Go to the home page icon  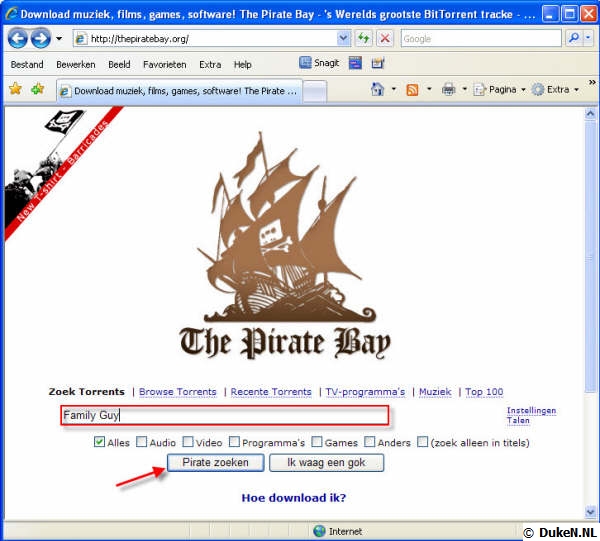point(377,90)
